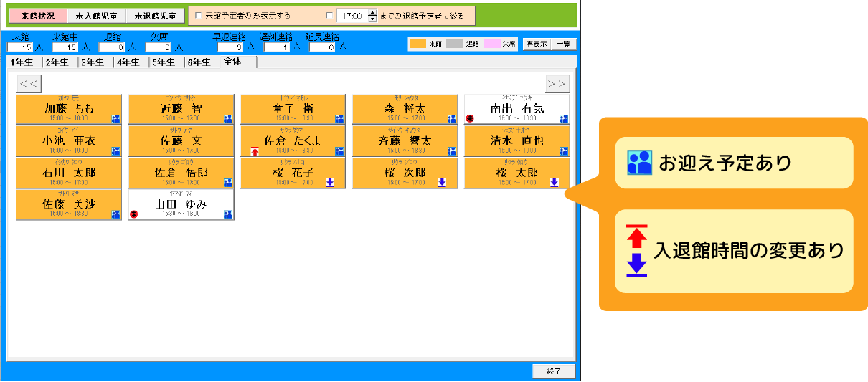Click the 来館状況 button
Viewport: 868px width, 382px height.
click(x=38, y=15)
